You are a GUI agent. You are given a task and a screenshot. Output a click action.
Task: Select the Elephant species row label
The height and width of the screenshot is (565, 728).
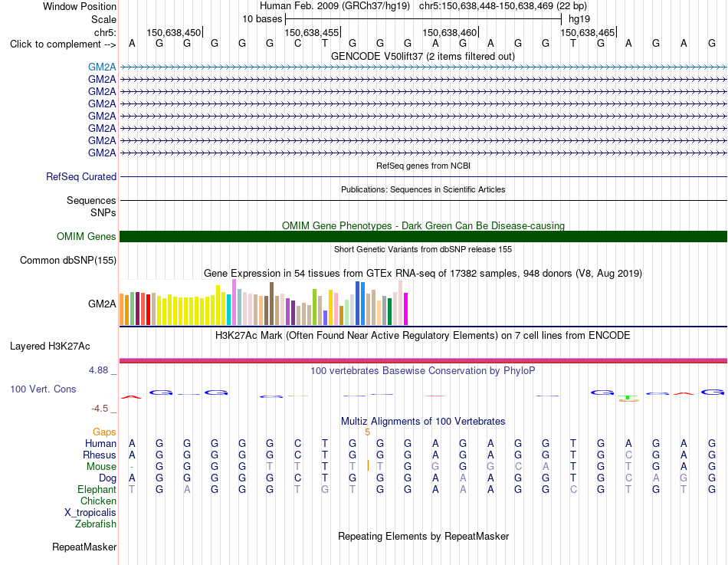point(97,489)
